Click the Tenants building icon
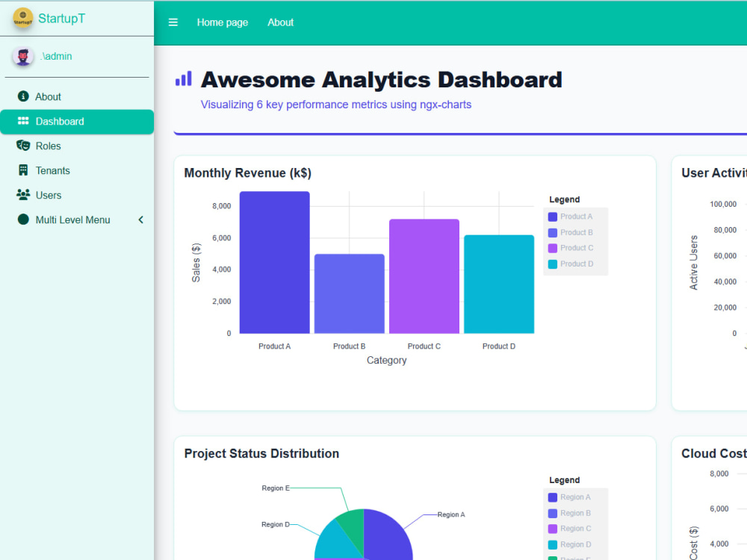Image resolution: width=747 pixels, height=560 pixels. tap(23, 170)
